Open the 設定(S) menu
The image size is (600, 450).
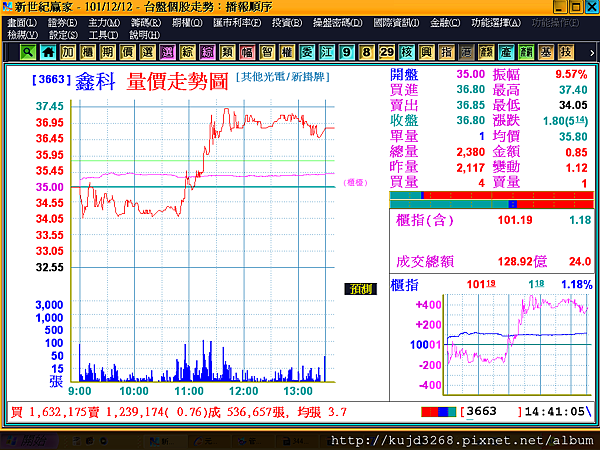(x=64, y=35)
